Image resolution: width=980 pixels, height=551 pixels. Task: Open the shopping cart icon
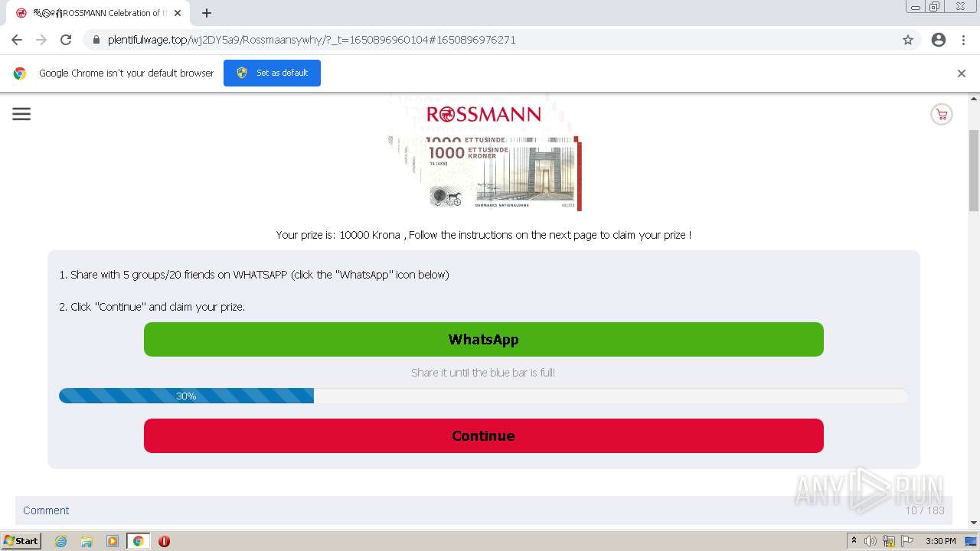941,114
